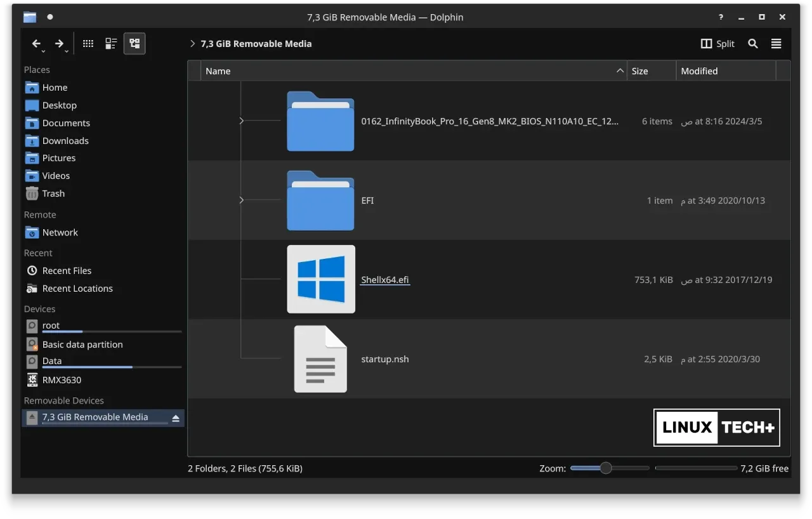Navigate back with the back arrow
Image resolution: width=812 pixels, height=519 pixels.
click(36, 44)
